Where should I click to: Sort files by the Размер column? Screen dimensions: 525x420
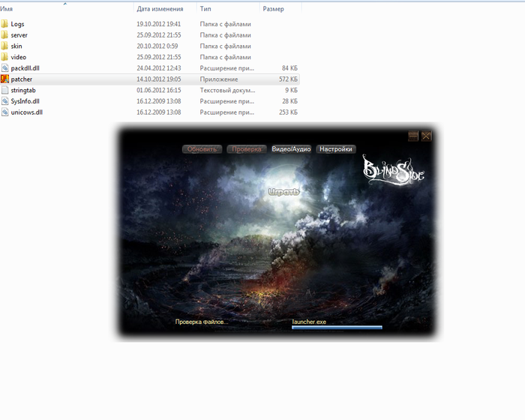coord(280,9)
